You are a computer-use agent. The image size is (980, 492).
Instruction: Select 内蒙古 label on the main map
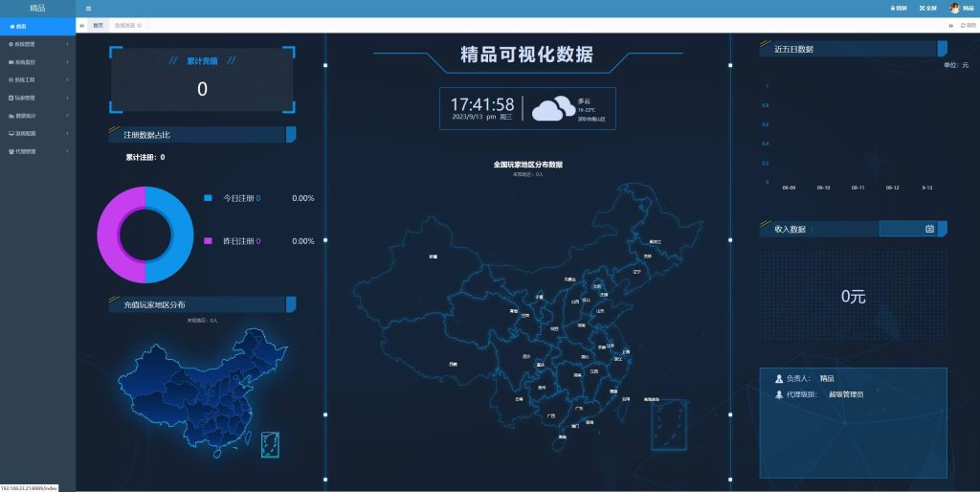(569, 280)
